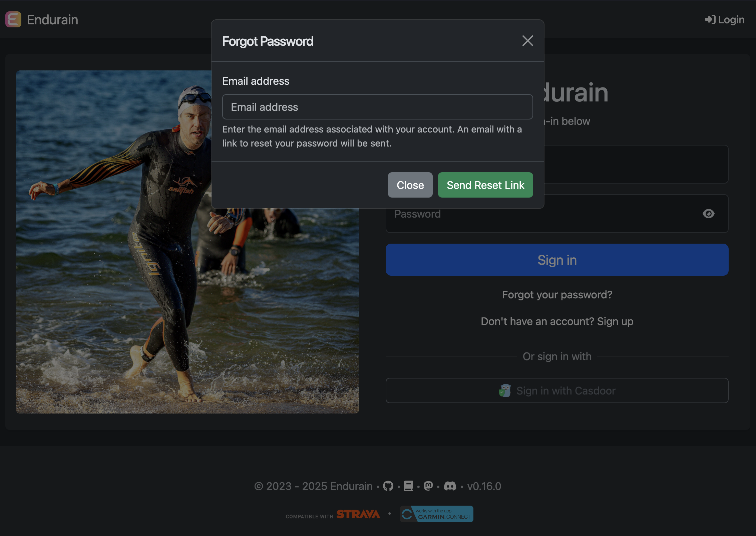
Task: Click the Casdoor otter icon
Action: click(505, 390)
